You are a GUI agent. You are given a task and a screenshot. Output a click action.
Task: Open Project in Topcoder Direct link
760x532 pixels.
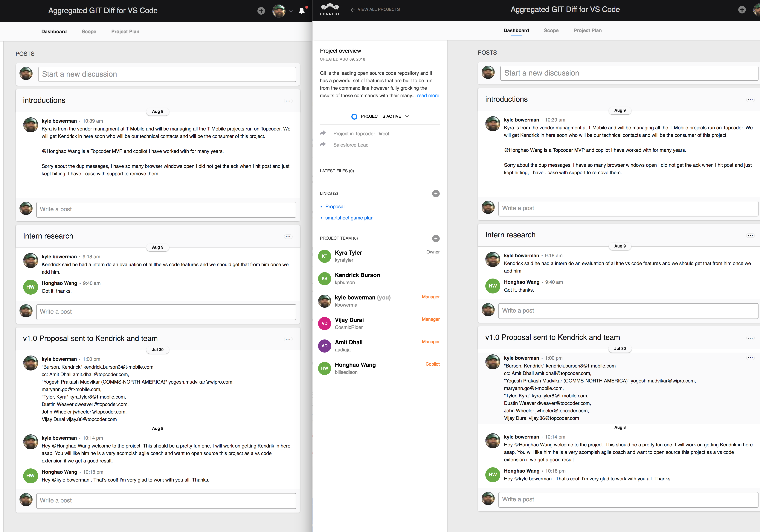(x=361, y=134)
